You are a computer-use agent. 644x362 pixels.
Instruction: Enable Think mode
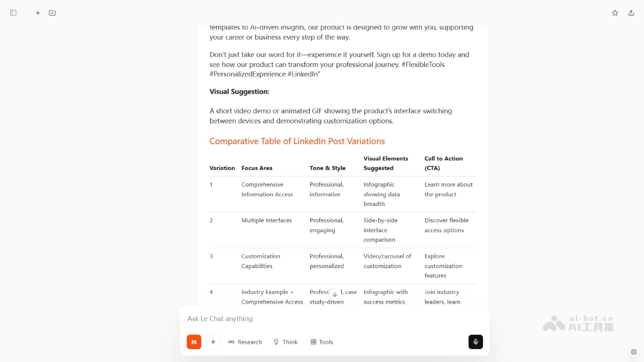point(286,342)
